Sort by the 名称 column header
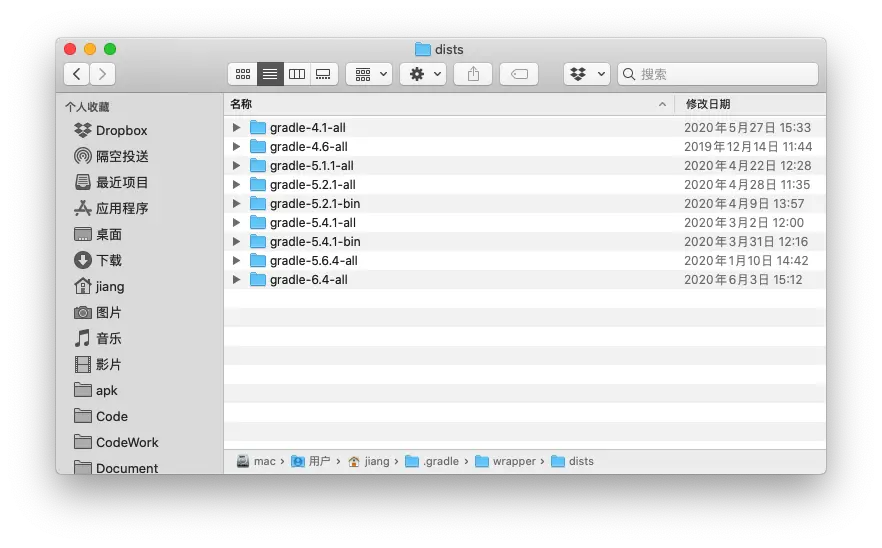The width and height of the screenshot is (882, 548). [449, 104]
